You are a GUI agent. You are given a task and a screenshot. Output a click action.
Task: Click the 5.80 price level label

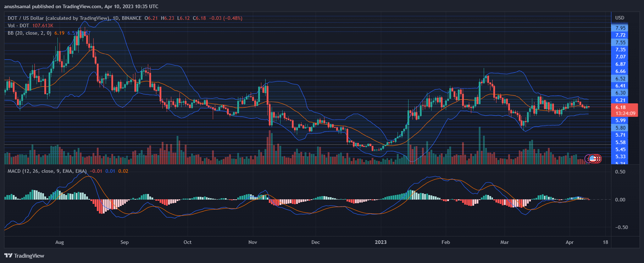620,128
